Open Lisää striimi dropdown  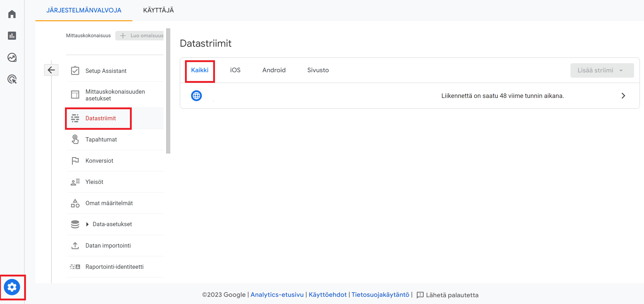pos(602,70)
